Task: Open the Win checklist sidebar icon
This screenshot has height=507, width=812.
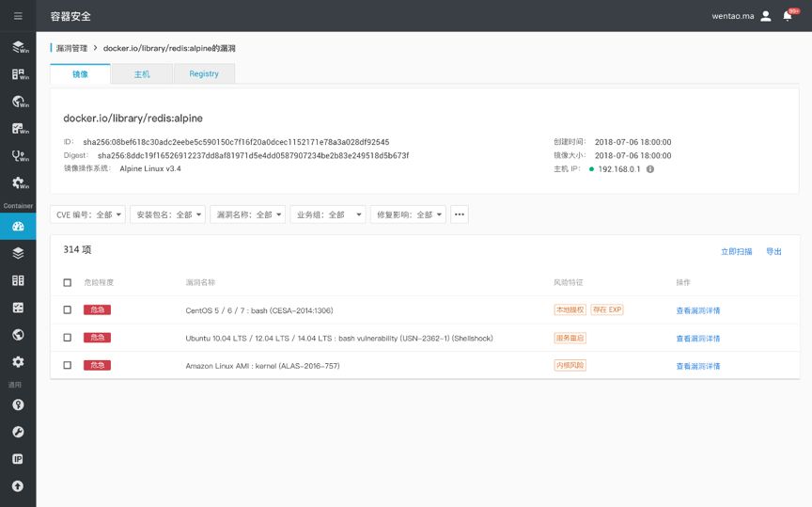Action: click(20, 129)
